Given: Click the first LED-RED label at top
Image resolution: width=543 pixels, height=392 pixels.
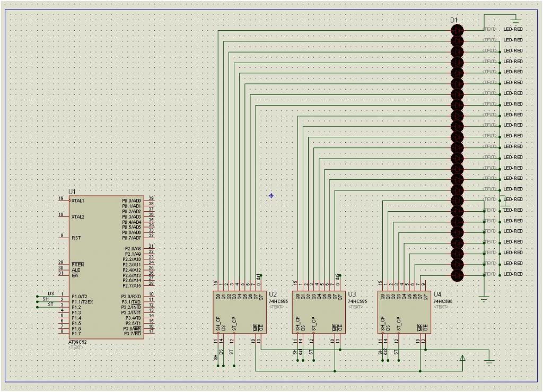Looking at the screenshot, I should click(x=513, y=29).
